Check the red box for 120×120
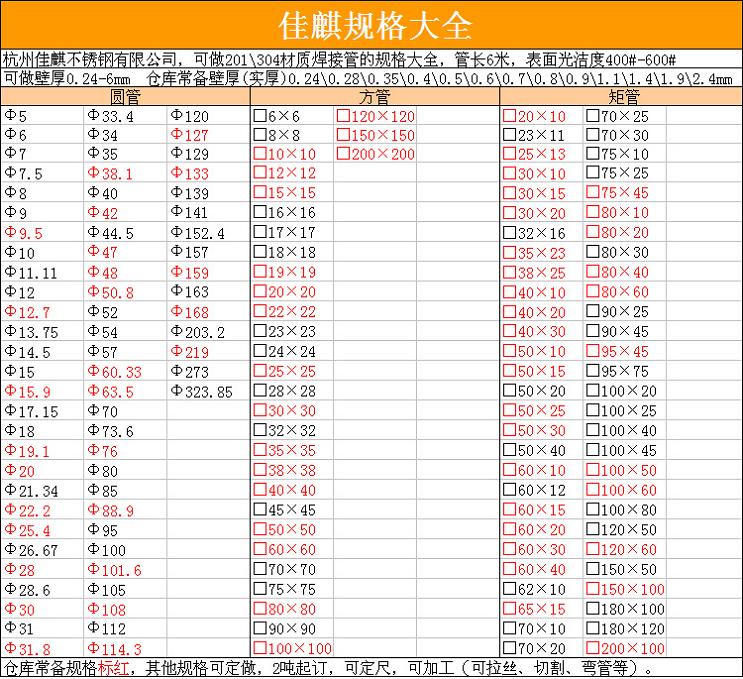 coord(342,117)
